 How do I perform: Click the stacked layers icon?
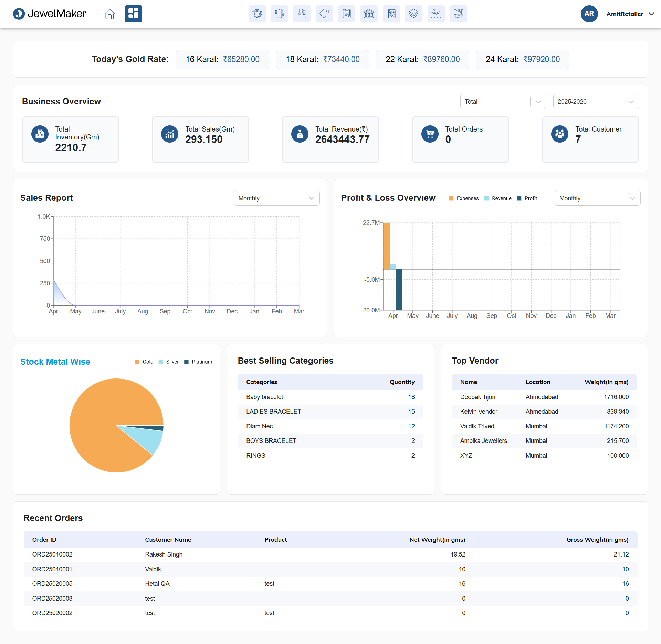tap(413, 14)
